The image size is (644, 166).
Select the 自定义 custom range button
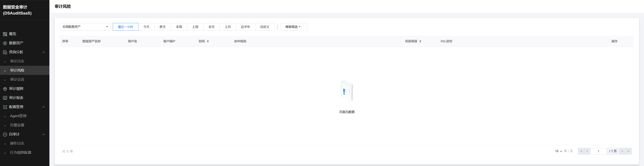point(265,27)
